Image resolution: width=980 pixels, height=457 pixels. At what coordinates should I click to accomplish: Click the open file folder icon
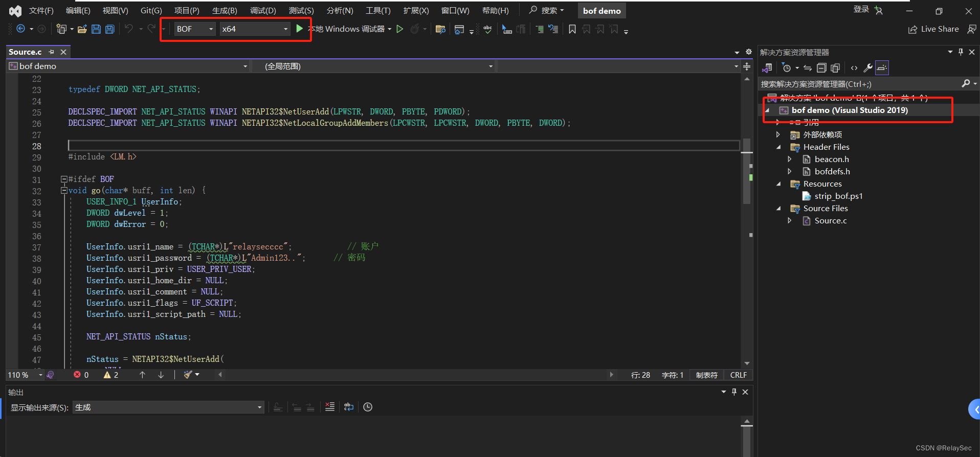point(82,29)
